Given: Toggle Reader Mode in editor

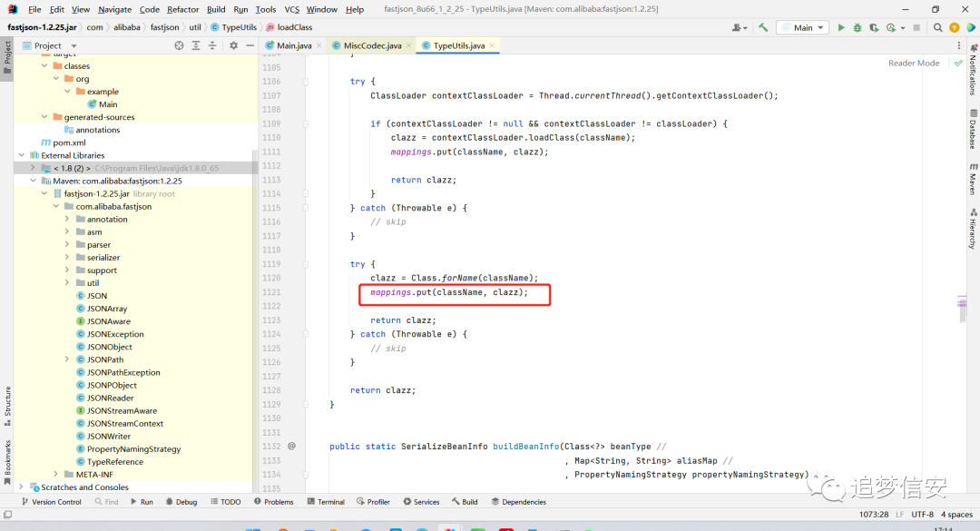Looking at the screenshot, I should 914,64.
